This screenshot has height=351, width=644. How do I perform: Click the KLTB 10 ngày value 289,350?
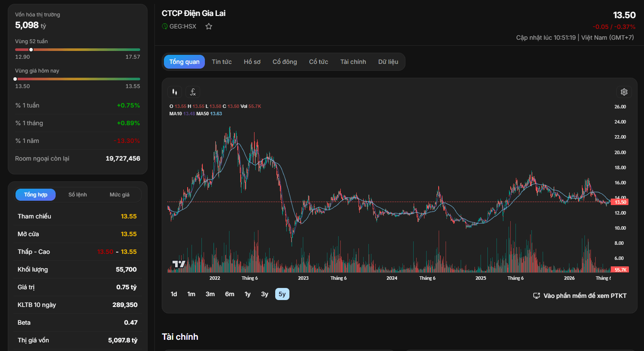[x=125, y=305]
